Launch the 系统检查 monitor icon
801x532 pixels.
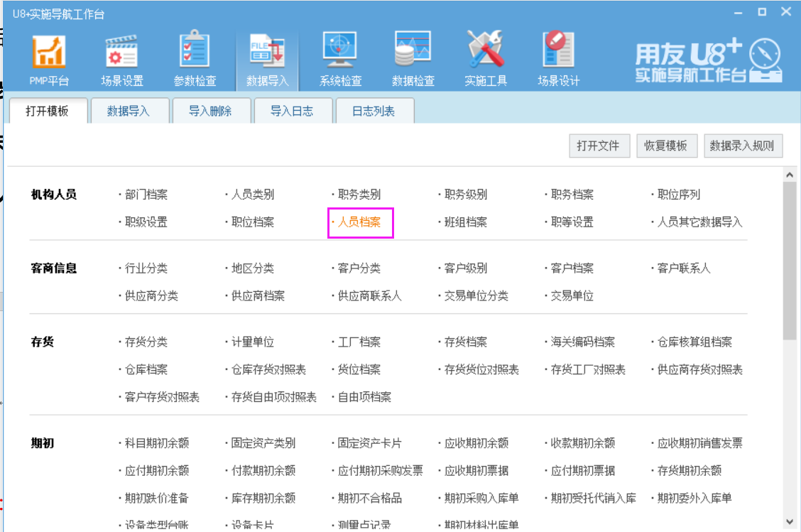[340, 59]
